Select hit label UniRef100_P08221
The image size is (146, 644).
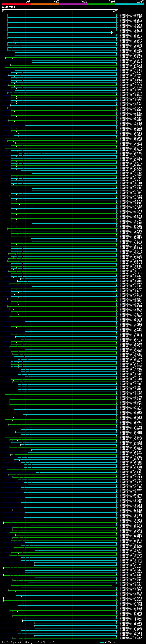131,394
